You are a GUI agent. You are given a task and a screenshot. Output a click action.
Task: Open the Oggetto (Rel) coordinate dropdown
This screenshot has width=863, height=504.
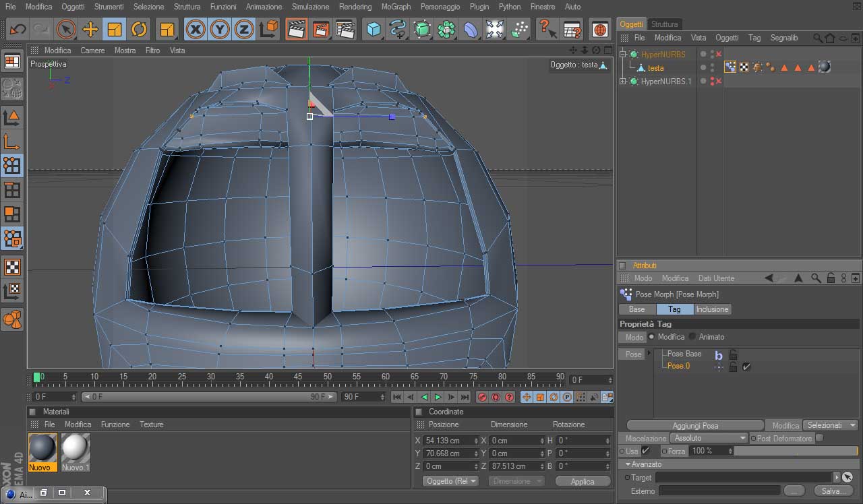click(x=451, y=481)
